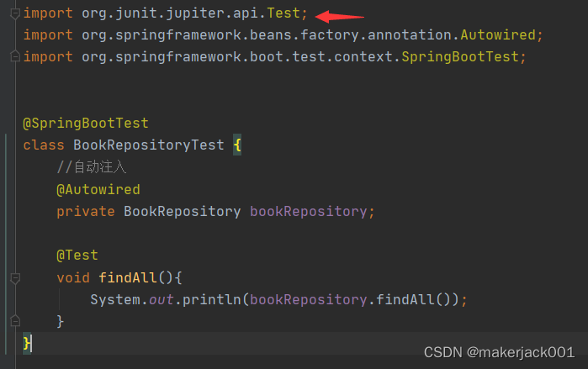Click the highlighted opening brace of the class

point(237,145)
